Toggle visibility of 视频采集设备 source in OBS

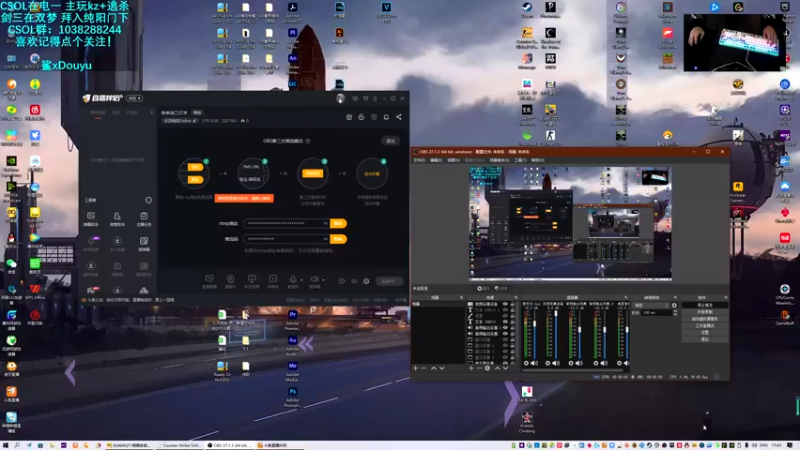pyautogui.click(x=505, y=304)
